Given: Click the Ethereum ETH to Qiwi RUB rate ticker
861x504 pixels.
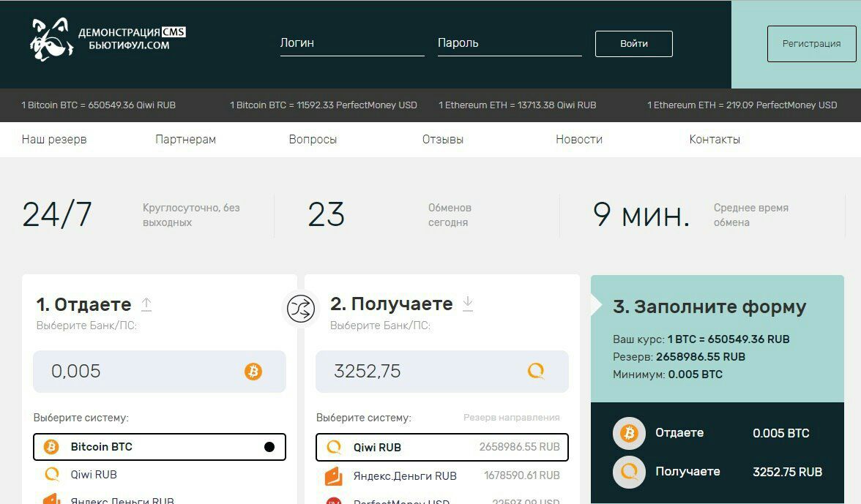Looking at the screenshot, I should click(517, 105).
